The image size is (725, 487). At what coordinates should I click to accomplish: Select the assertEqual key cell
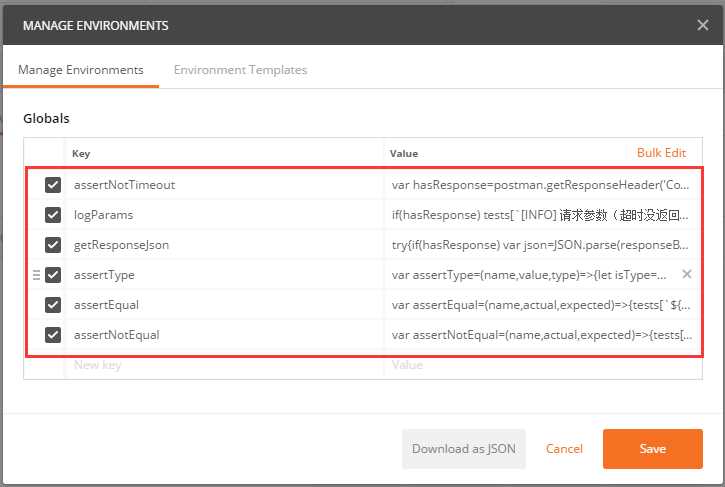[x=224, y=305]
